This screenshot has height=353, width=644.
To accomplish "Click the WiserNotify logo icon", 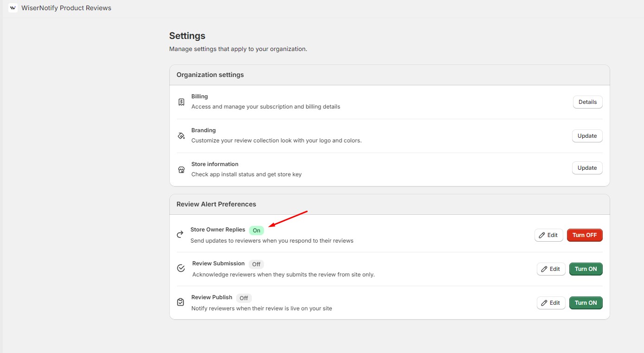I will coord(13,8).
